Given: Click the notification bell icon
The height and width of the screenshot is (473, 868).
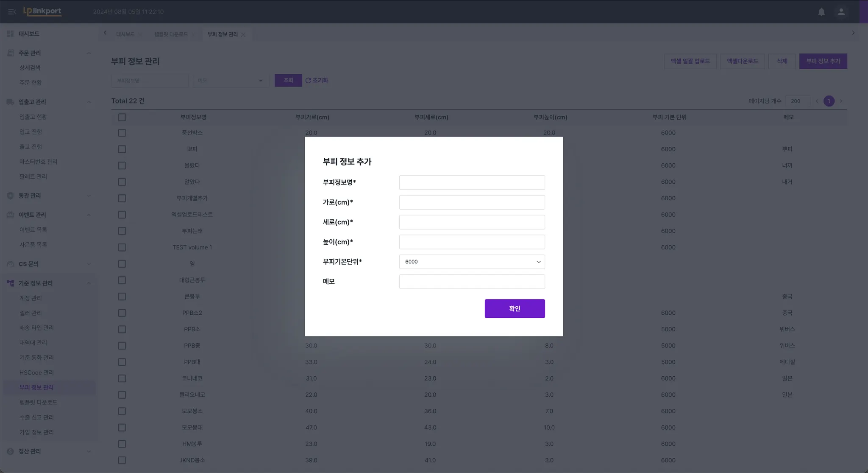Looking at the screenshot, I should click(821, 12).
